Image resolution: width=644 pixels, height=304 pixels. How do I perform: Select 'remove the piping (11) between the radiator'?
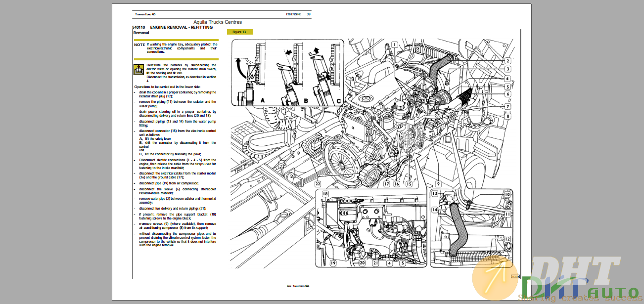click(x=178, y=102)
